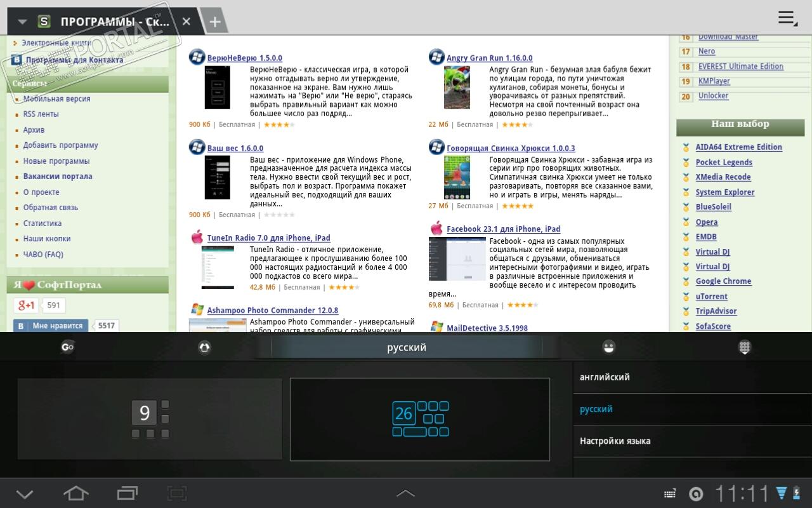Open RSS ленты link

tap(41, 114)
